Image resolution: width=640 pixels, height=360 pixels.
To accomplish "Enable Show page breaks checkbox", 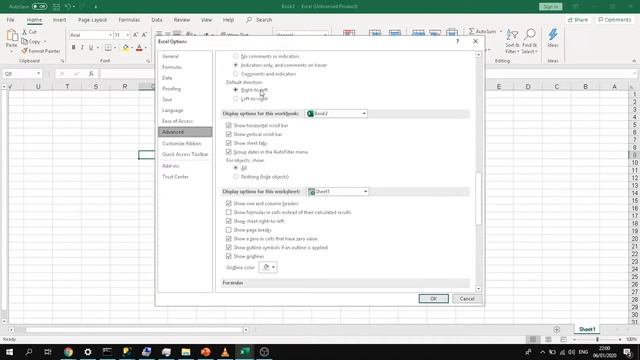I will [229, 230].
